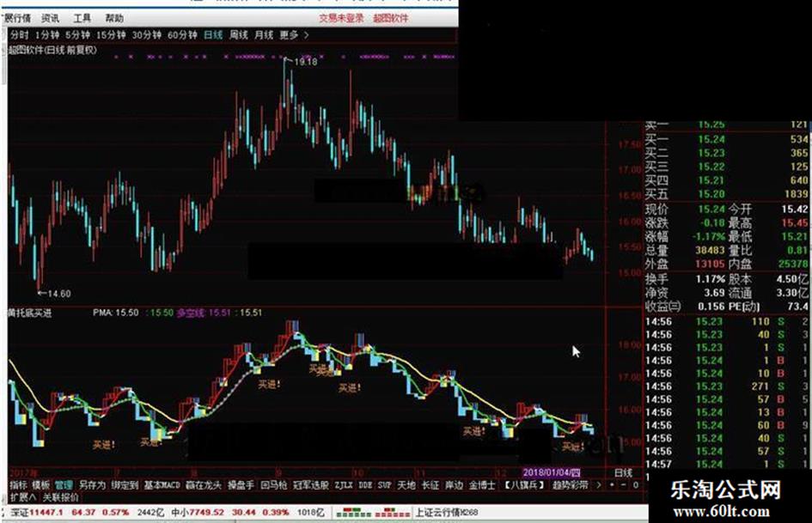Image resolution: width=812 pixels, height=523 pixels.
Task: Switch to the 分时 chart period
Action: tap(20, 35)
